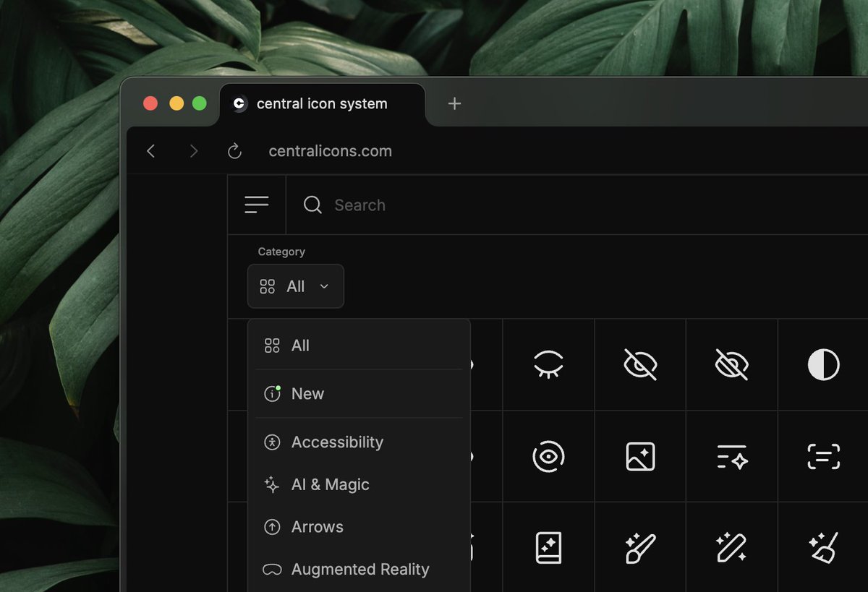Switch to the central icon system tab
Viewport: 868px width, 592px height.
(322, 103)
